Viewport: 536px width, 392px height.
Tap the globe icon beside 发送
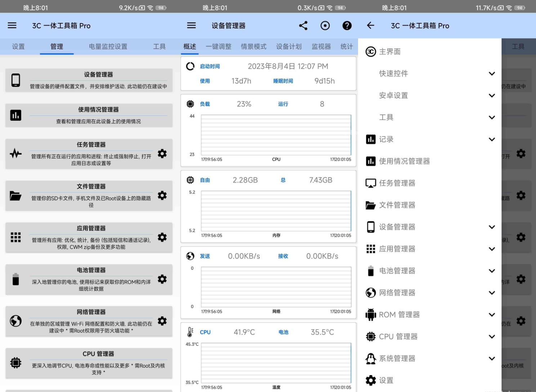click(190, 256)
